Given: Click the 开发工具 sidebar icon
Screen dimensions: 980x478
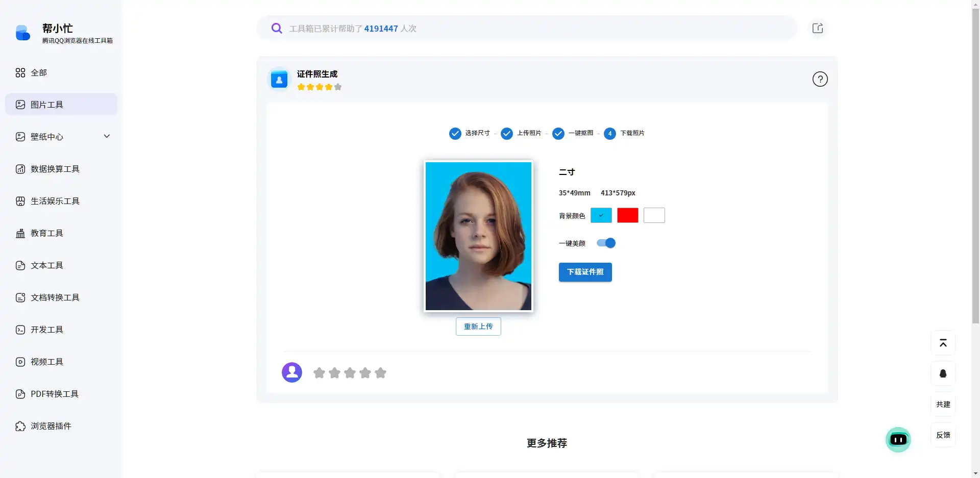Looking at the screenshot, I should [20, 330].
